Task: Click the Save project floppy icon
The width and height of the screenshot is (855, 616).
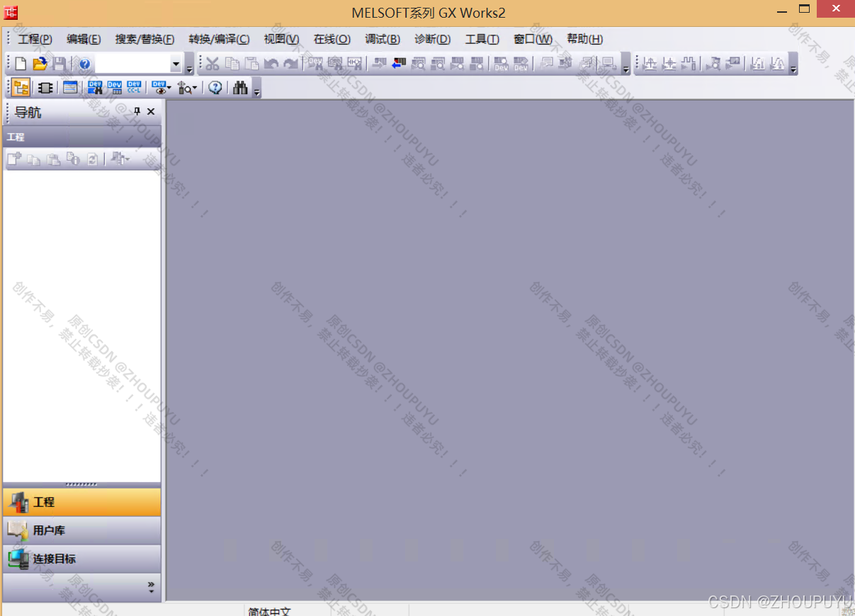Action: (x=60, y=64)
